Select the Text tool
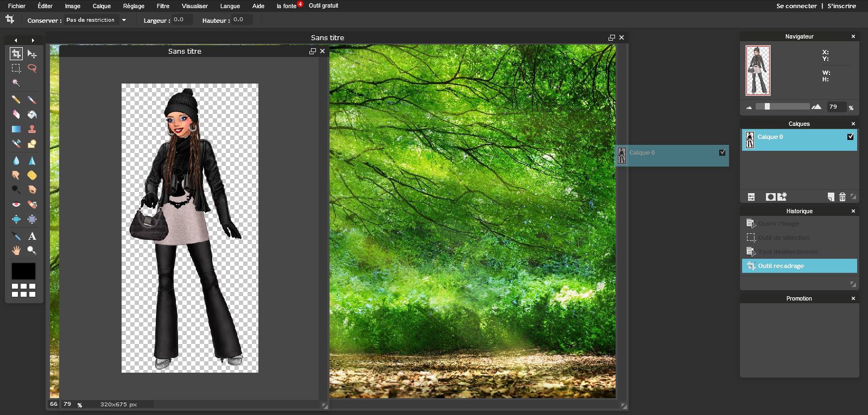868x415 pixels. tap(32, 236)
